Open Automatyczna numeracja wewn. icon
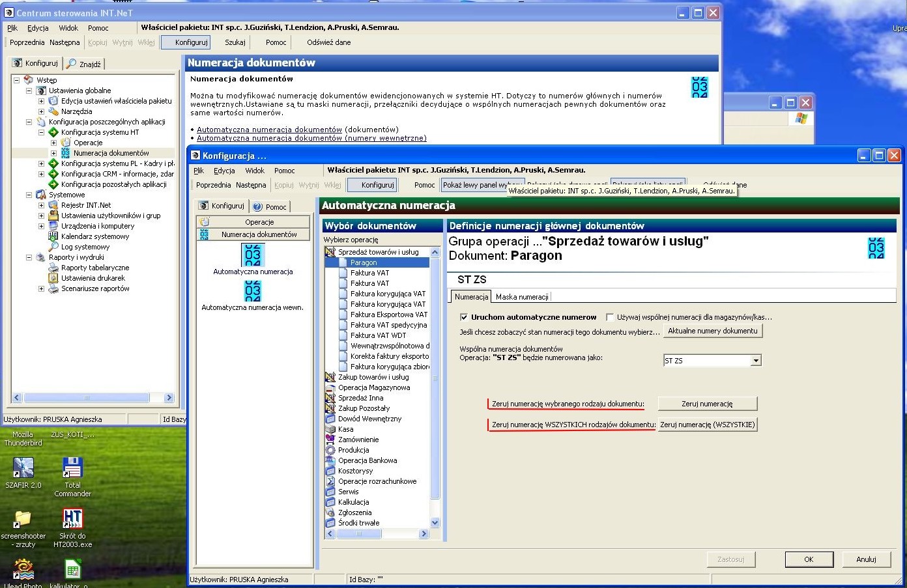This screenshot has height=588, width=907. coord(253,290)
